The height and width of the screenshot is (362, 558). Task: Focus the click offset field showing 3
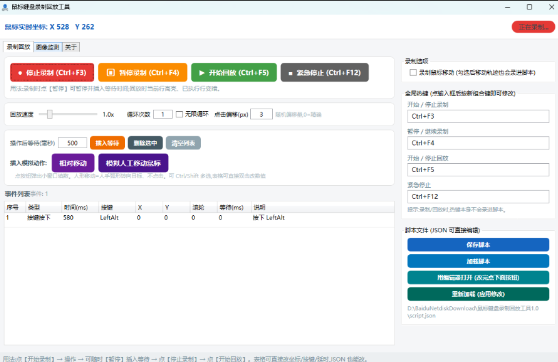[262, 114]
